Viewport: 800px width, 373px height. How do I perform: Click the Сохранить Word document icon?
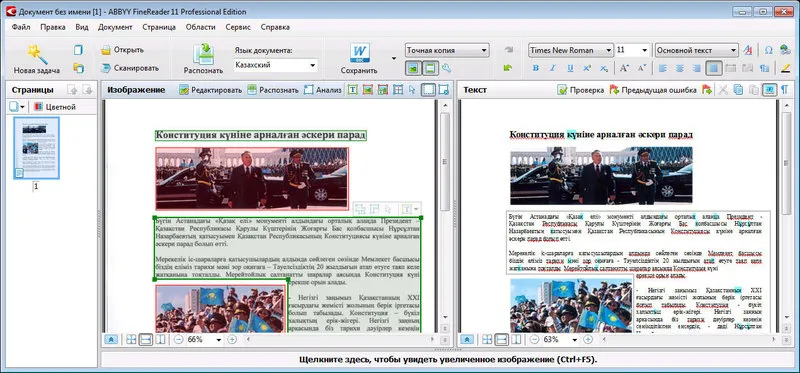359,54
